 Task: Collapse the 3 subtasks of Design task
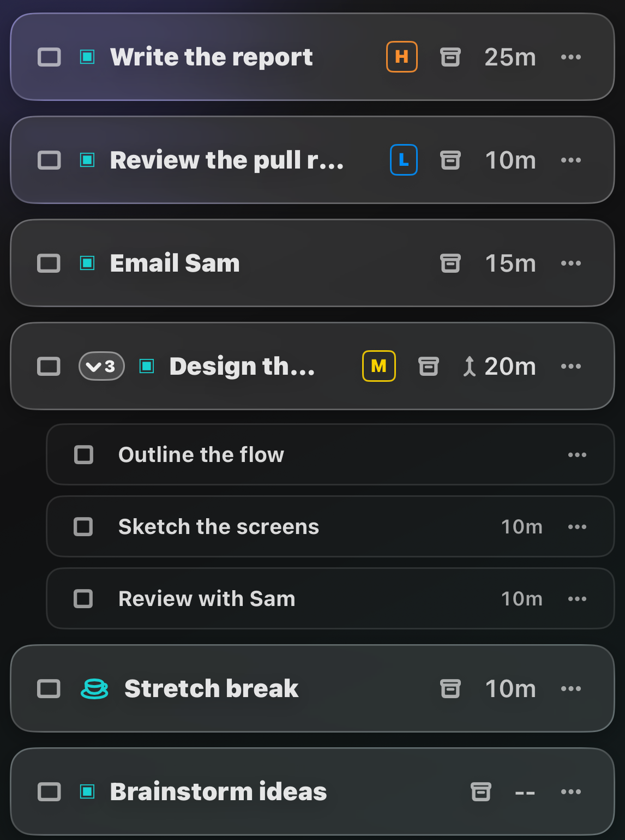[101, 366]
